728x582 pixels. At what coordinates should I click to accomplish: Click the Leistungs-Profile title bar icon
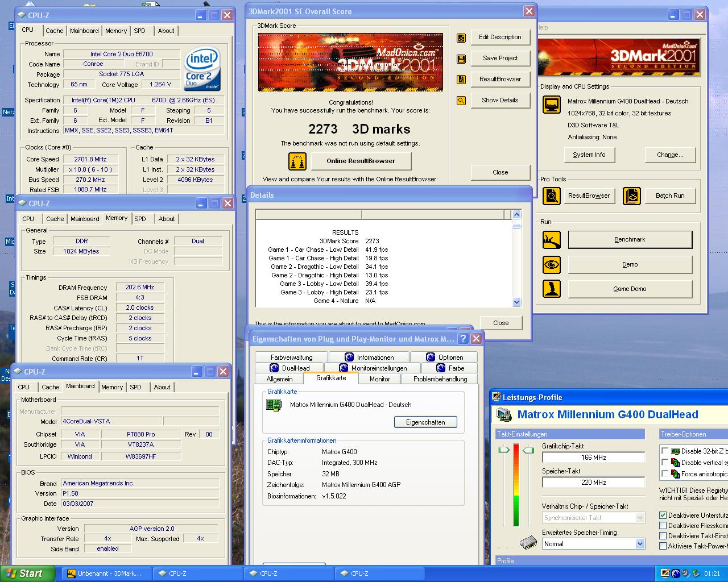coord(495,397)
